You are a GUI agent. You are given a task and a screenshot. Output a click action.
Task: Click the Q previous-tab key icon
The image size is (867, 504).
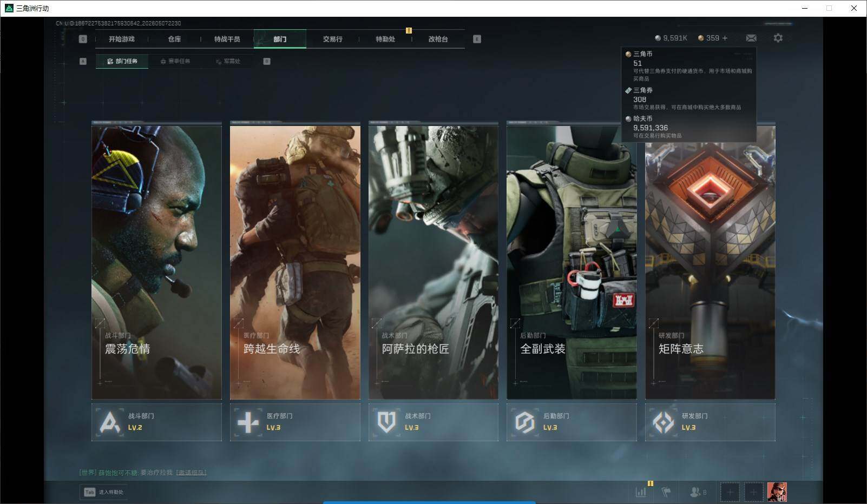[83, 39]
